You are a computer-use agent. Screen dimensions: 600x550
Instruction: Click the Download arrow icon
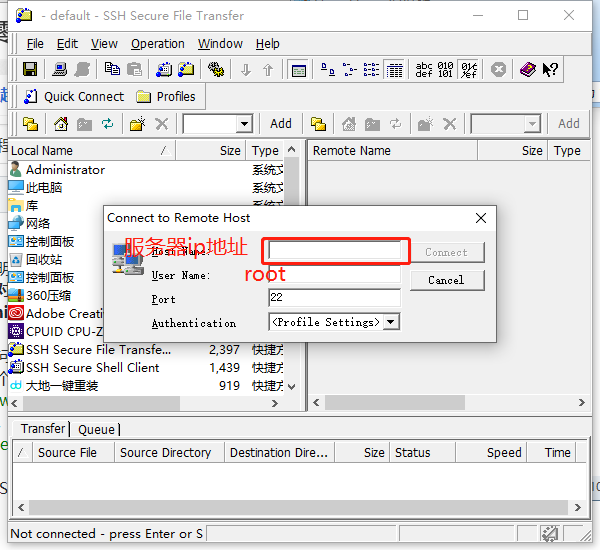(x=246, y=70)
